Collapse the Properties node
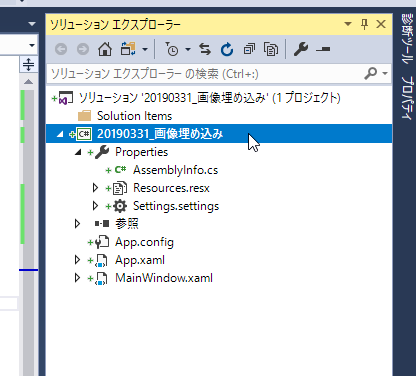Image resolution: width=416 pixels, height=376 pixels. click(78, 152)
